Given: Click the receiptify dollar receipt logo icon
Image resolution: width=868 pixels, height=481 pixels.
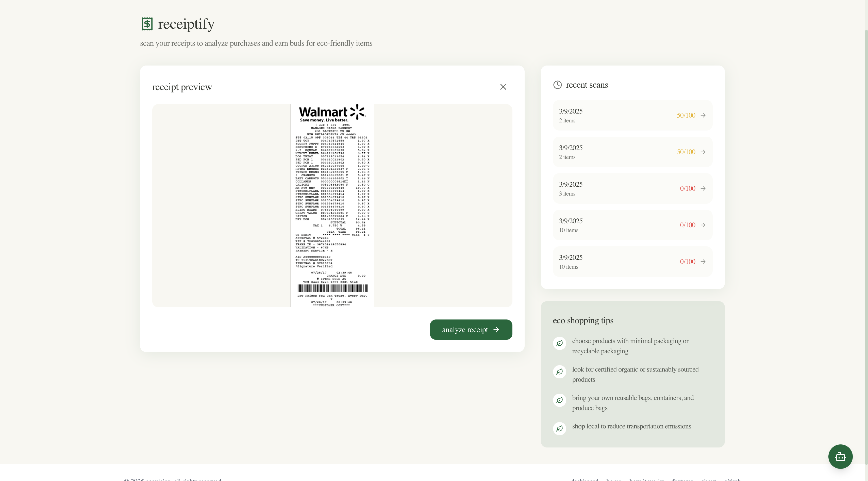Looking at the screenshot, I should click(147, 24).
